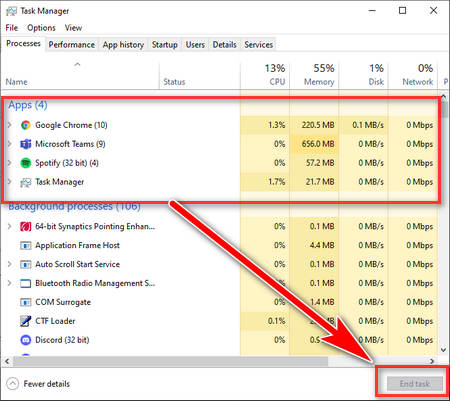Image resolution: width=450 pixels, height=401 pixels.
Task: Click the Application Frame Host icon
Action: click(x=26, y=246)
